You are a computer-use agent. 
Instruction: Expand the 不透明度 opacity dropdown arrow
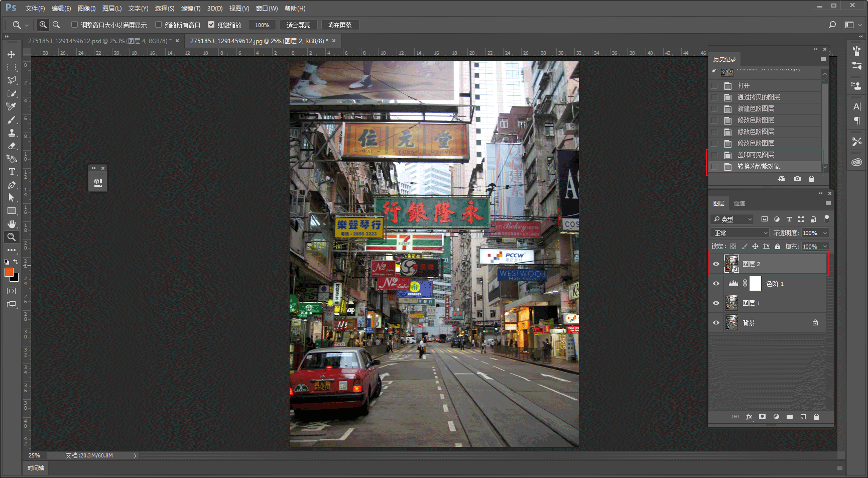click(x=824, y=233)
